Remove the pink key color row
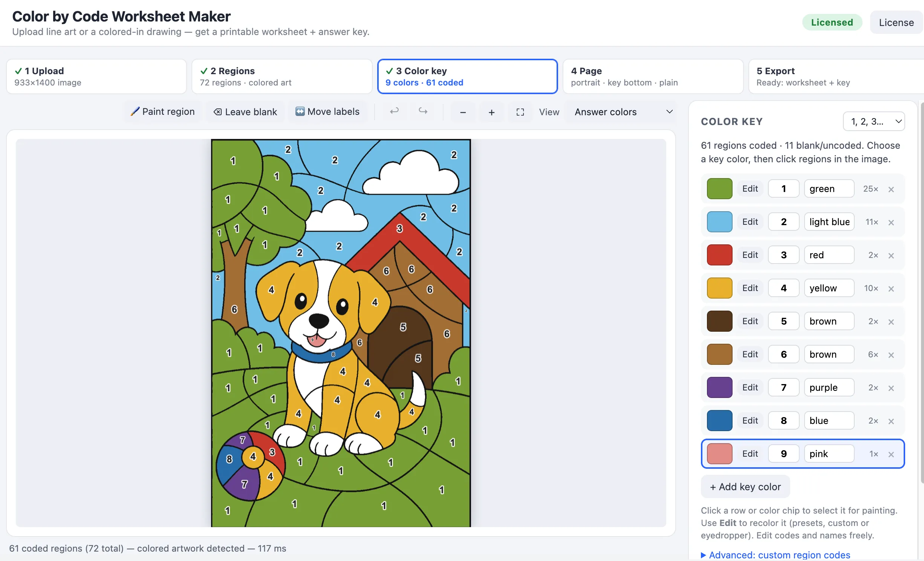 891,454
